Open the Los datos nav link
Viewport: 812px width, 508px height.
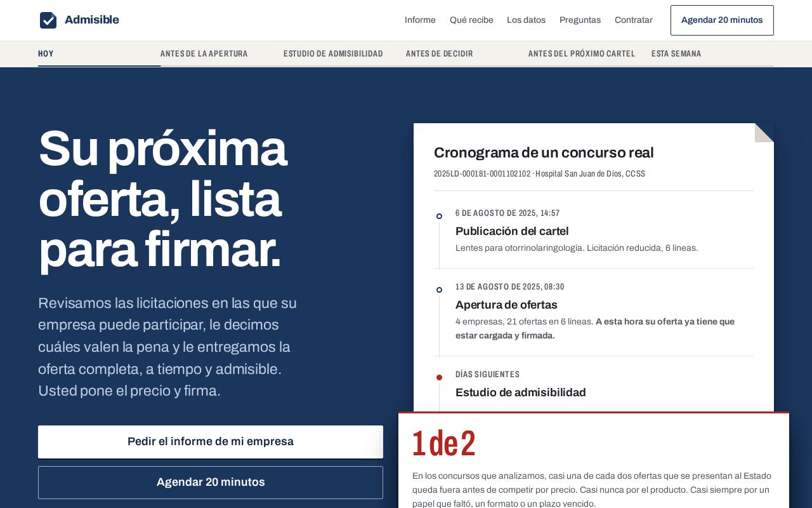point(526,20)
